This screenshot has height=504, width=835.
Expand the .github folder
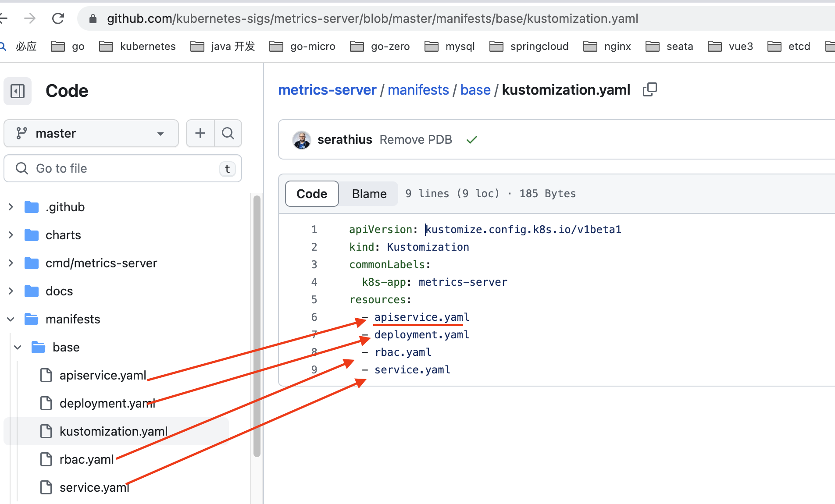11,207
